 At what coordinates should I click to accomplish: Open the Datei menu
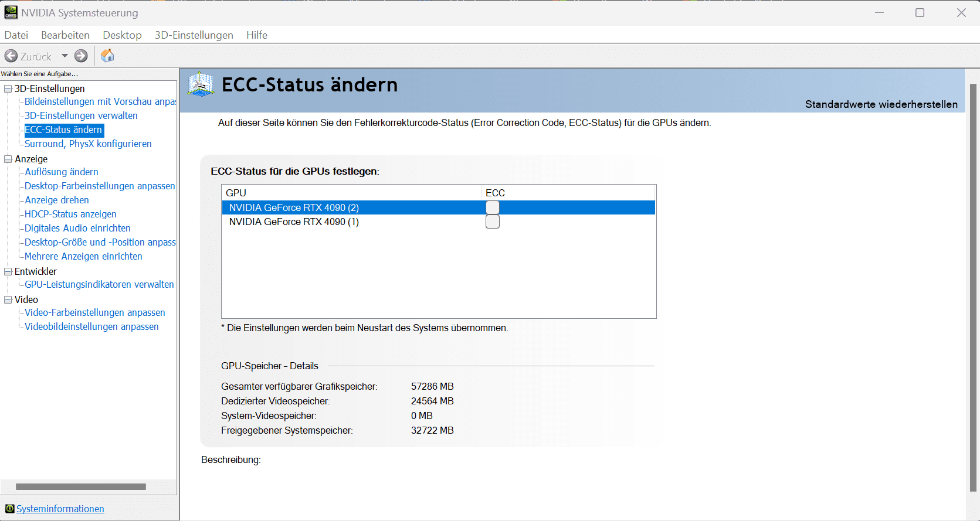(x=16, y=35)
